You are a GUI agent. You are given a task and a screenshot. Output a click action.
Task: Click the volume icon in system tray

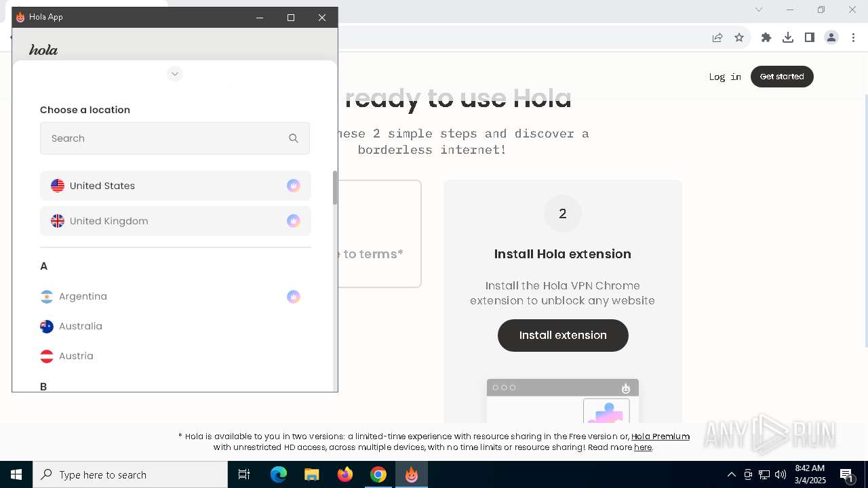781,474
